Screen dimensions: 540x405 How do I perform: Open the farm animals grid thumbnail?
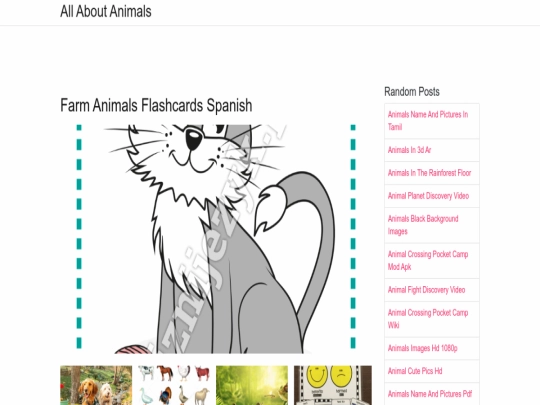tap(174, 385)
